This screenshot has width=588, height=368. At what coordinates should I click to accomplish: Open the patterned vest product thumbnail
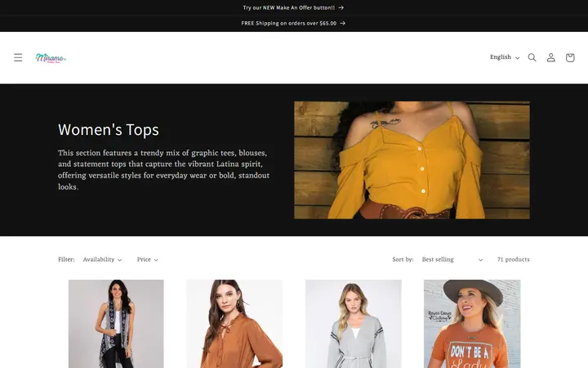click(x=116, y=324)
